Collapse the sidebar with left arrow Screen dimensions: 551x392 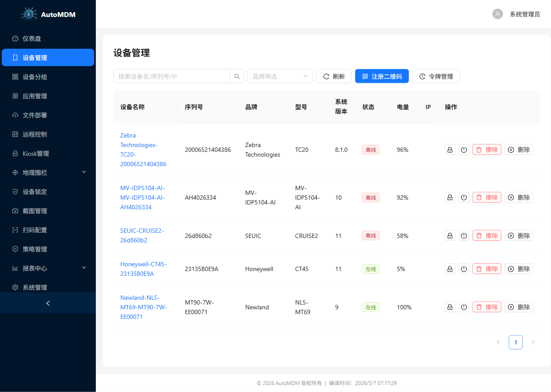point(48,303)
